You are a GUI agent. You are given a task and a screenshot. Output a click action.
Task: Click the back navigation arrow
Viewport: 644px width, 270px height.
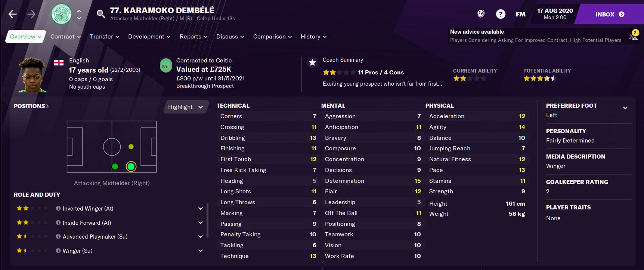13,14
